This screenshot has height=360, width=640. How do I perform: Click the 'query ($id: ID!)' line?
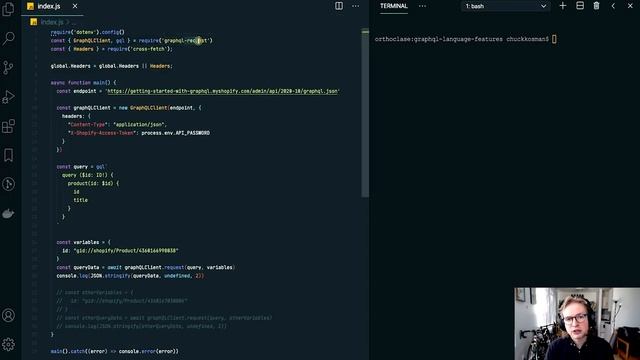pyautogui.click(x=88, y=175)
